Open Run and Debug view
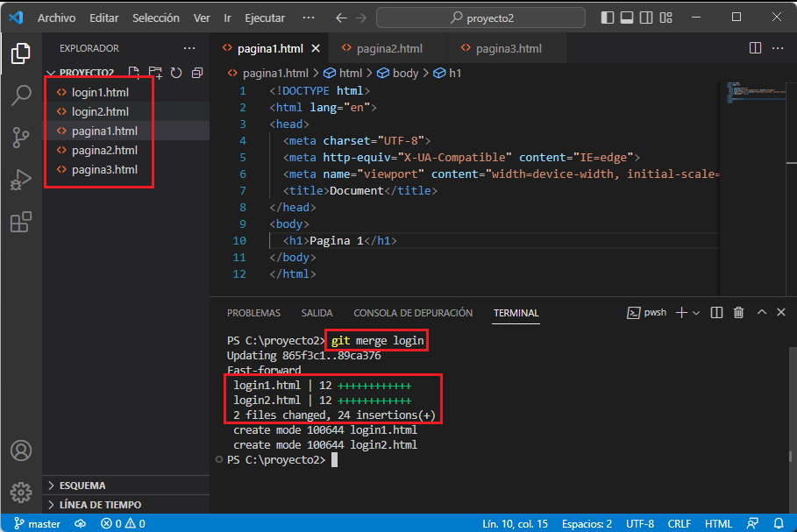The width and height of the screenshot is (797, 532). pos(21,180)
